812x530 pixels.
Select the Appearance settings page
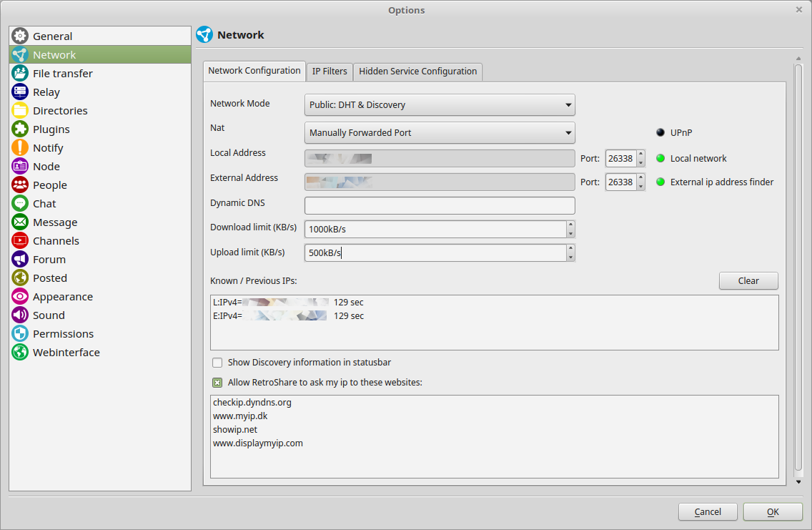click(x=100, y=296)
